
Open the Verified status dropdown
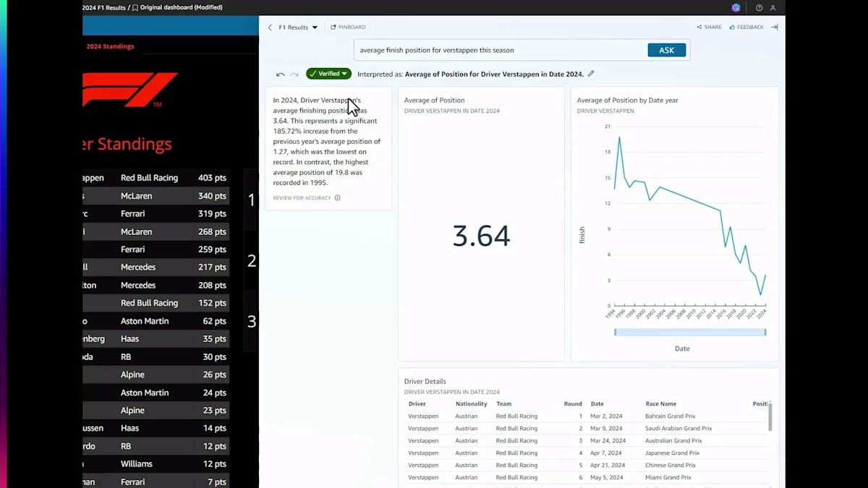tap(328, 74)
